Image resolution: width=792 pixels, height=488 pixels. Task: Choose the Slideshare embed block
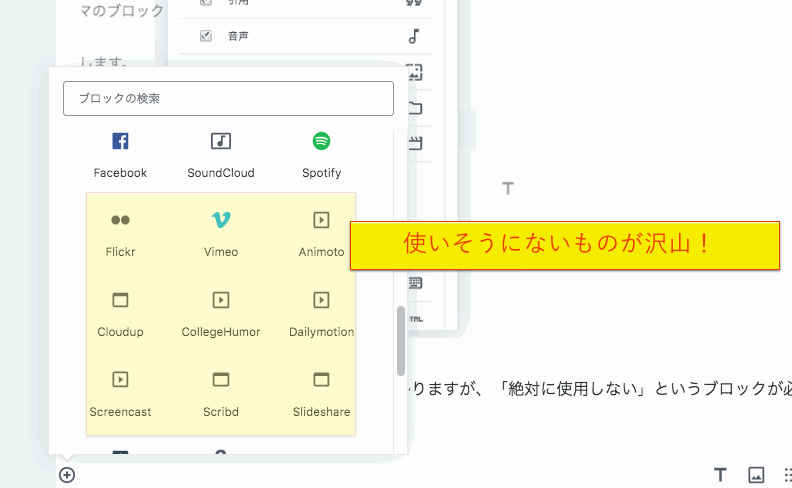[321, 394]
